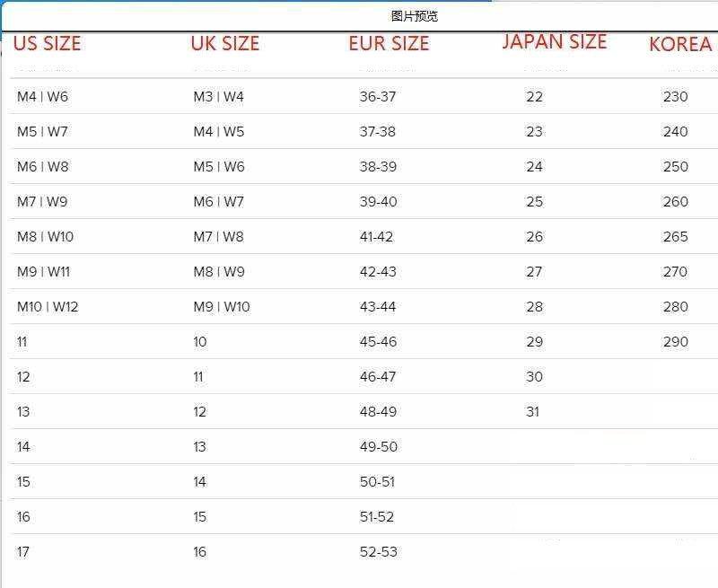718x588 pixels.
Task: Select Japan size 22
Action: tap(534, 97)
